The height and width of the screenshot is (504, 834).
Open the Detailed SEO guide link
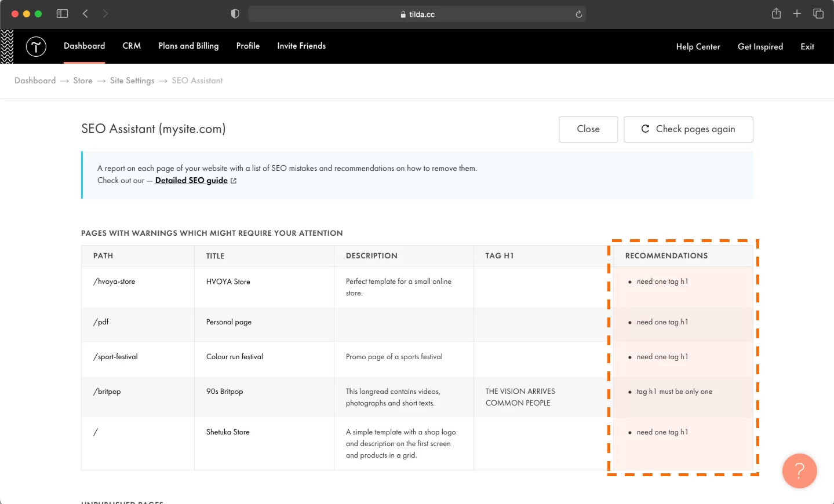click(191, 180)
